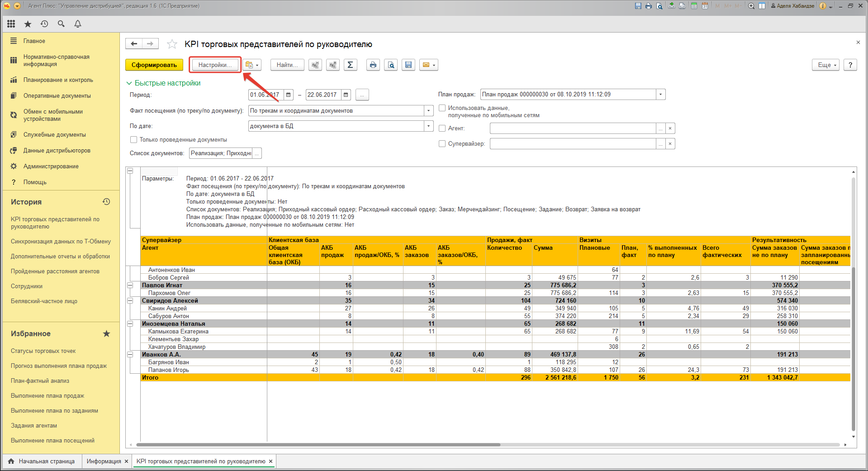Go back with the left arrow
Screen dimensions: 868x471
(x=134, y=44)
